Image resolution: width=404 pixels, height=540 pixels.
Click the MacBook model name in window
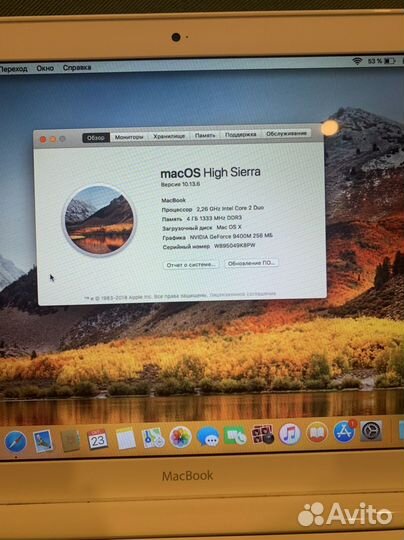pyautogui.click(x=174, y=200)
